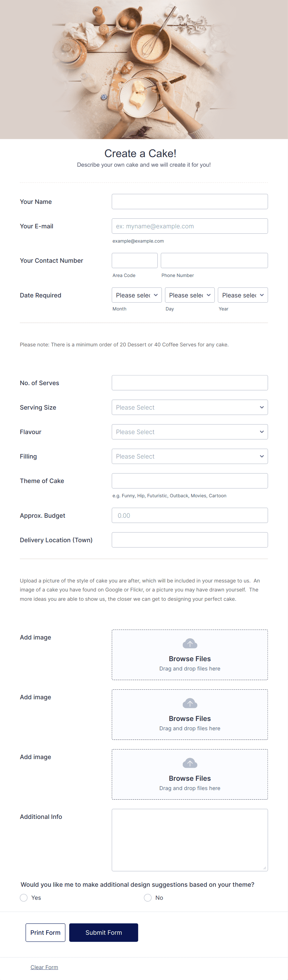288x980 pixels.
Task: Click the Approx. Budget field
Action: [x=190, y=515]
